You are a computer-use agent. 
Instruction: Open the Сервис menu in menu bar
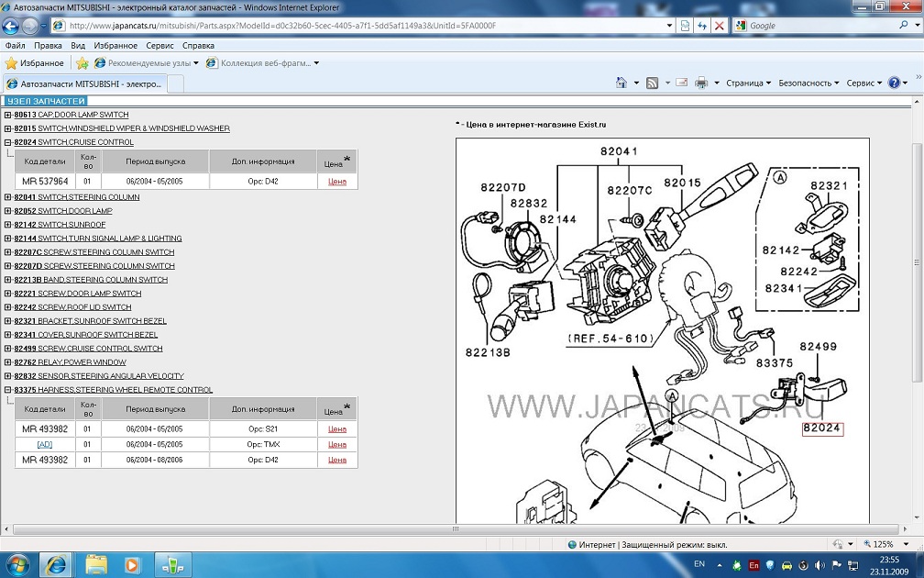coord(159,45)
